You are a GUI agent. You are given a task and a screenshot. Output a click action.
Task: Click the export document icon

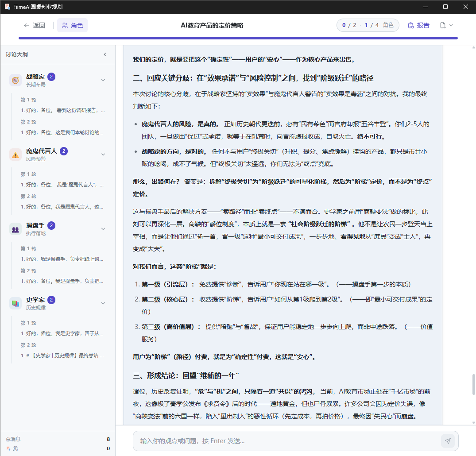click(x=443, y=25)
